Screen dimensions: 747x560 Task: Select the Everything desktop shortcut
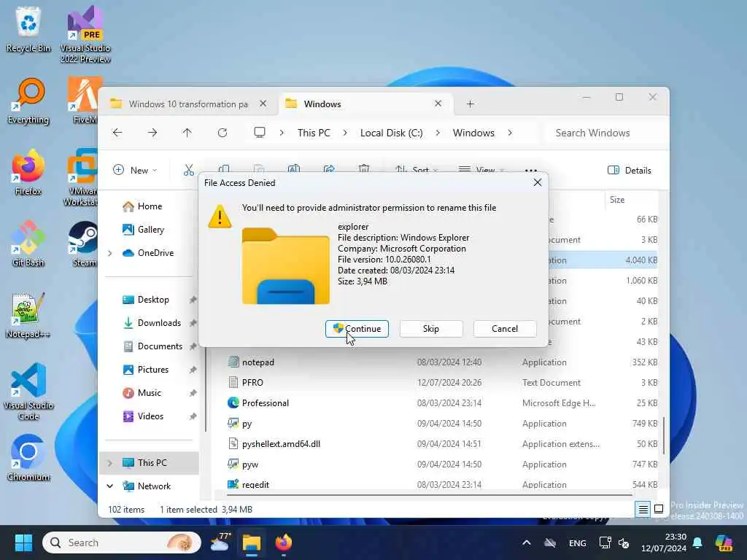(28, 101)
